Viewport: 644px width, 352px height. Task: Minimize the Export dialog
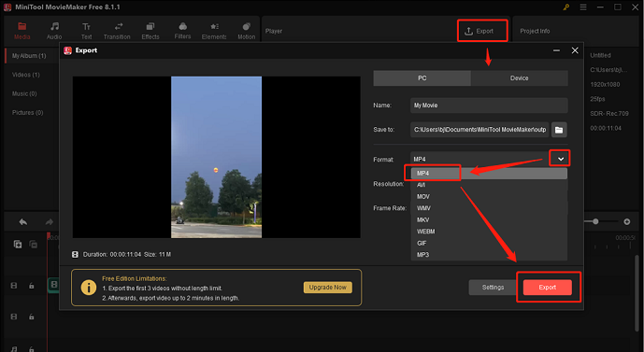coord(556,50)
